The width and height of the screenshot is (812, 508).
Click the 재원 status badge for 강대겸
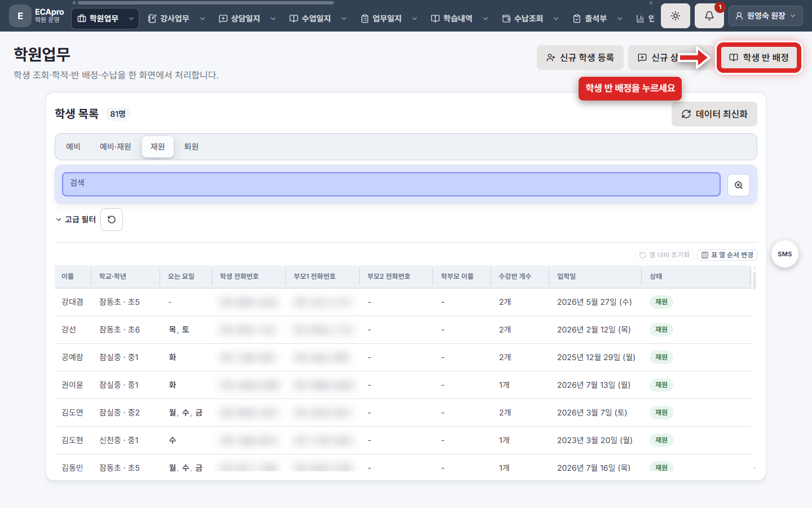click(x=661, y=302)
